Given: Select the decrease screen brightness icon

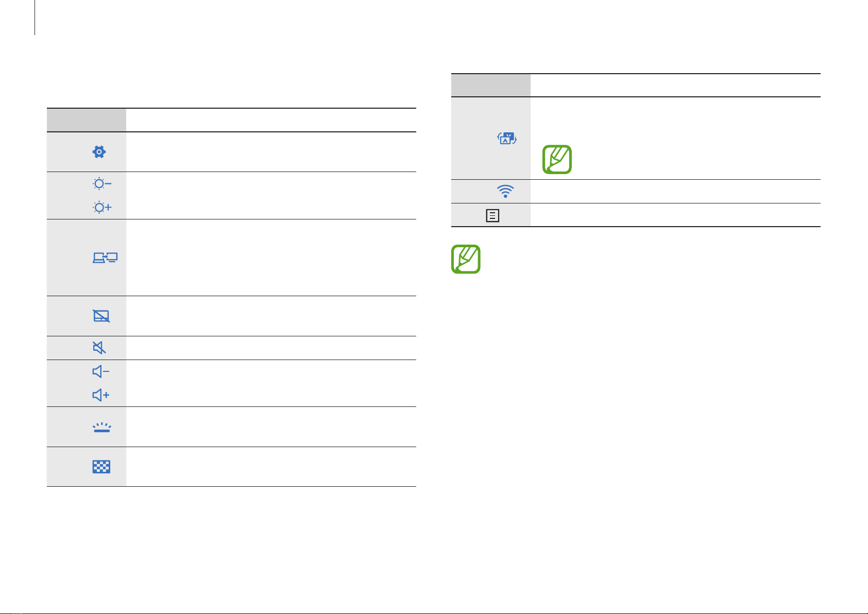Looking at the screenshot, I should tap(102, 184).
